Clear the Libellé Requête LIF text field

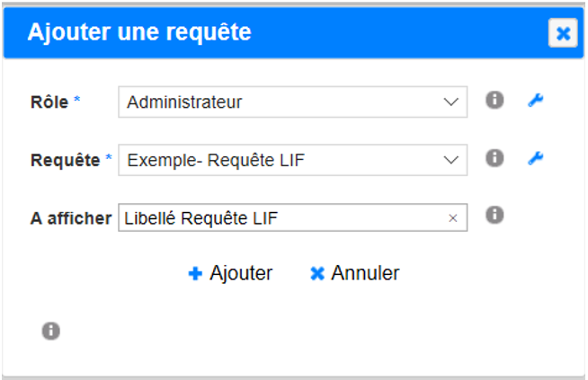click(x=453, y=217)
